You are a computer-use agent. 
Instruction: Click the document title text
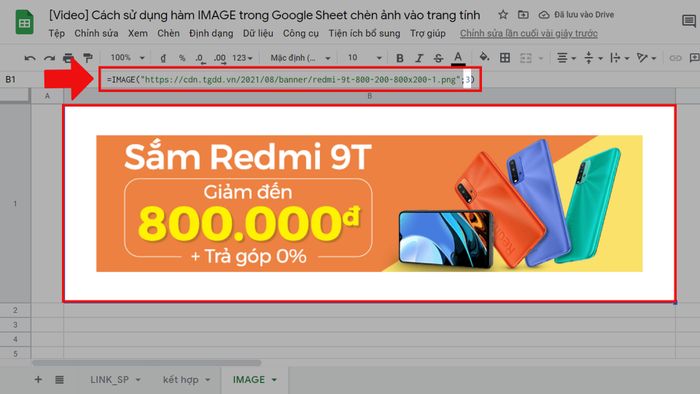265,15
